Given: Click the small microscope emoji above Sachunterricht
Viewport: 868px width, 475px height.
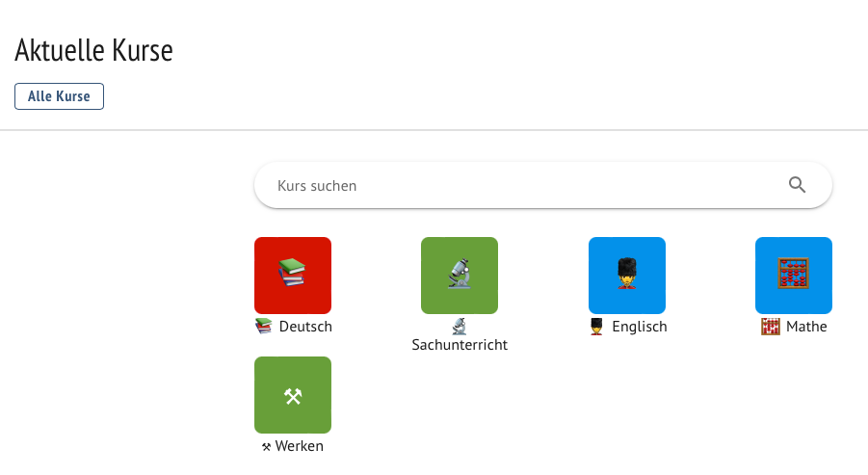Looking at the screenshot, I should pos(460,327).
